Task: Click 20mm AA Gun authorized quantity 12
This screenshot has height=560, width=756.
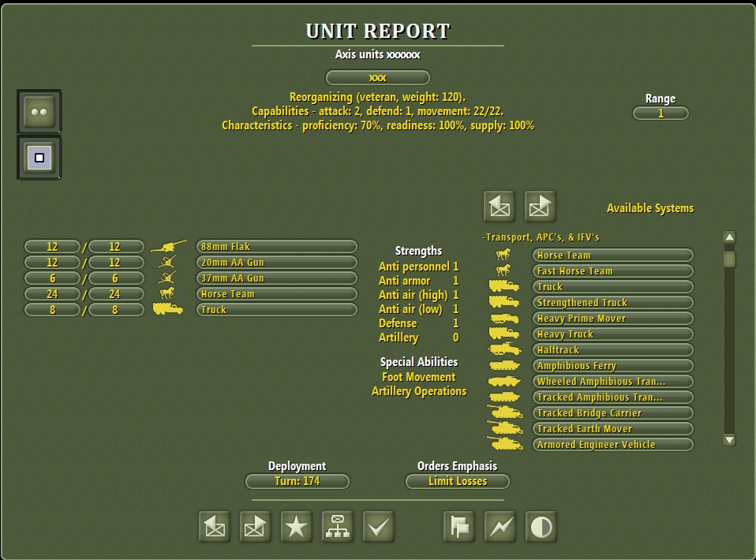Action: pos(116,262)
